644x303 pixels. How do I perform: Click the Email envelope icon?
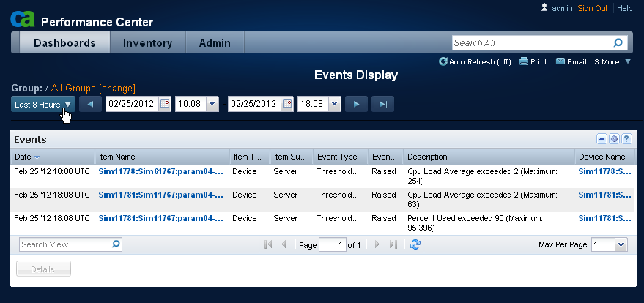(560, 62)
